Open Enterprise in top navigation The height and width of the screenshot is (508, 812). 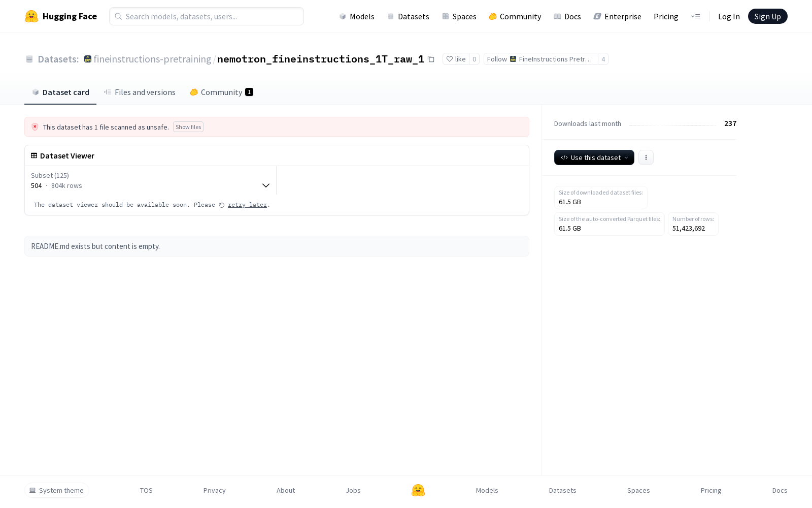click(618, 16)
